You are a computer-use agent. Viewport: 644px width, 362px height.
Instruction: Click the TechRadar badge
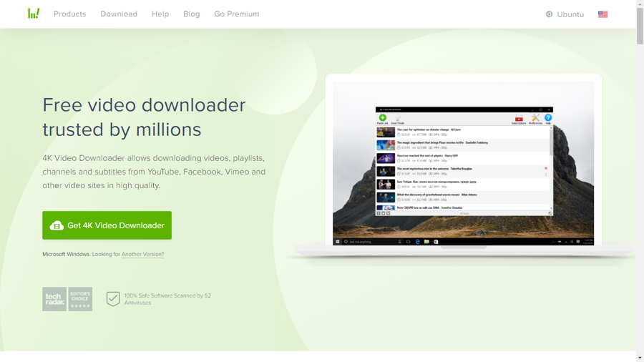click(x=54, y=299)
